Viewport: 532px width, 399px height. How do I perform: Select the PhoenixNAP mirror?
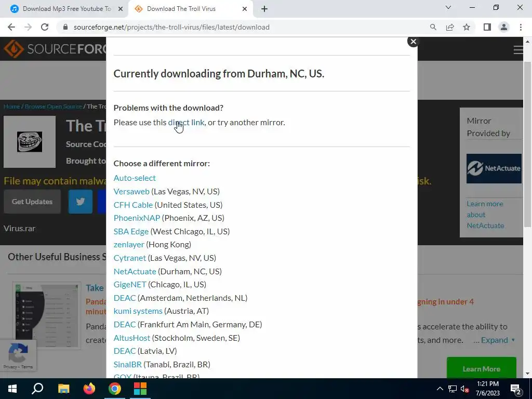137,218
